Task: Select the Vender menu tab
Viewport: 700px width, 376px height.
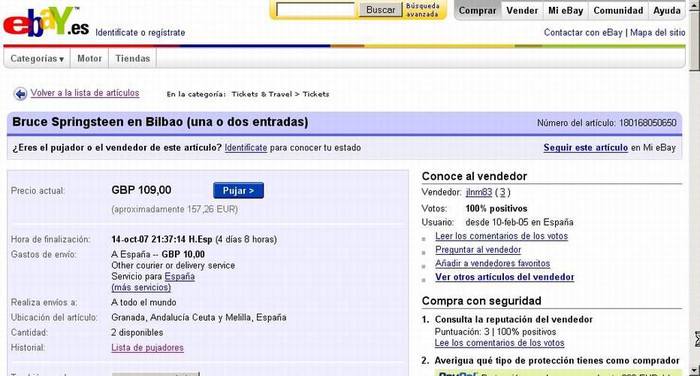Action: pos(522,11)
